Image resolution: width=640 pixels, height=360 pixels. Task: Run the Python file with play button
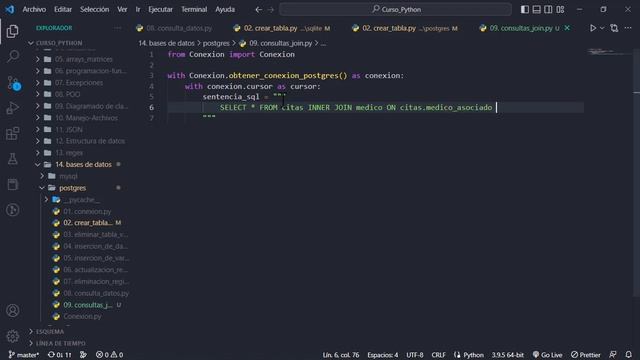click(x=593, y=28)
